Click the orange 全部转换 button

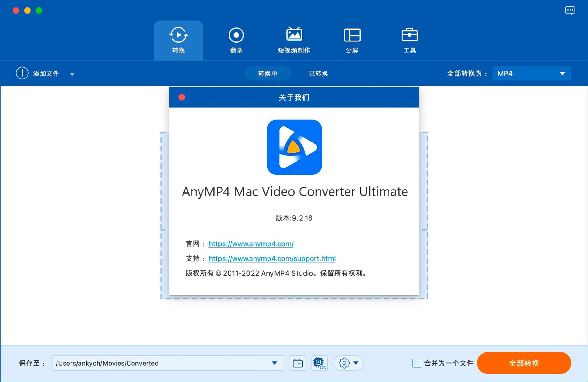pyautogui.click(x=524, y=363)
